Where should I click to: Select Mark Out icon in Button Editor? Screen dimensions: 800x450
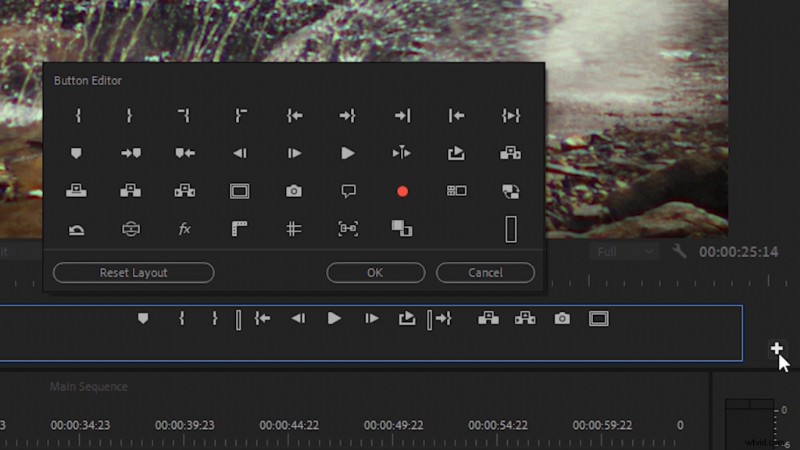[129, 116]
